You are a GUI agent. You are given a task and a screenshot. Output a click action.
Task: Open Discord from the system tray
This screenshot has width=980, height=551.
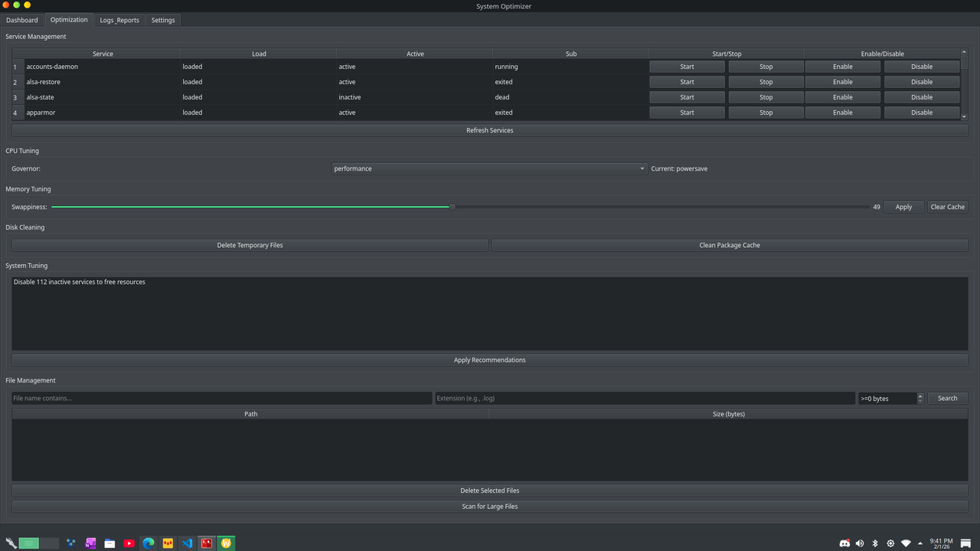coord(844,543)
